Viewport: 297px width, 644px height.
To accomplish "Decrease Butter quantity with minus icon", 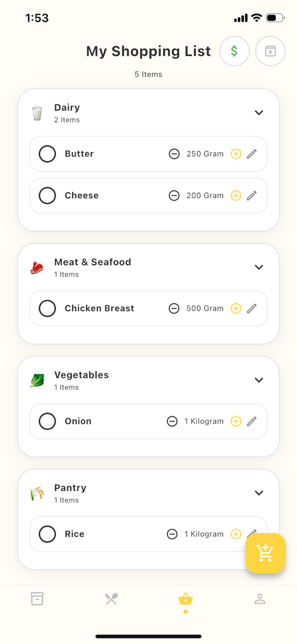I will point(174,154).
